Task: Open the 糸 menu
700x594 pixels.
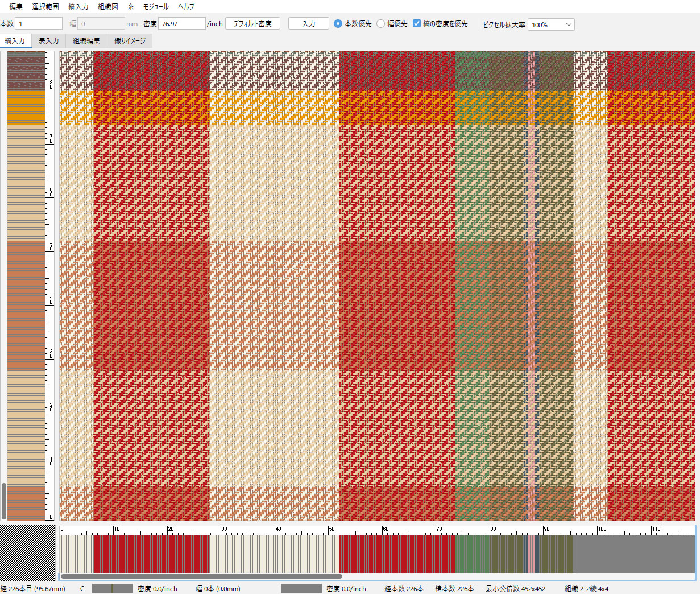Action: pyautogui.click(x=131, y=6)
